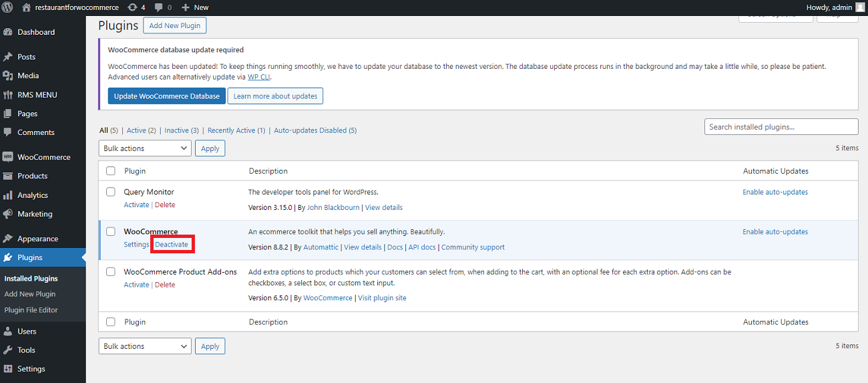Delete the Query Monitor plugin
The height and width of the screenshot is (383, 868).
165,205
